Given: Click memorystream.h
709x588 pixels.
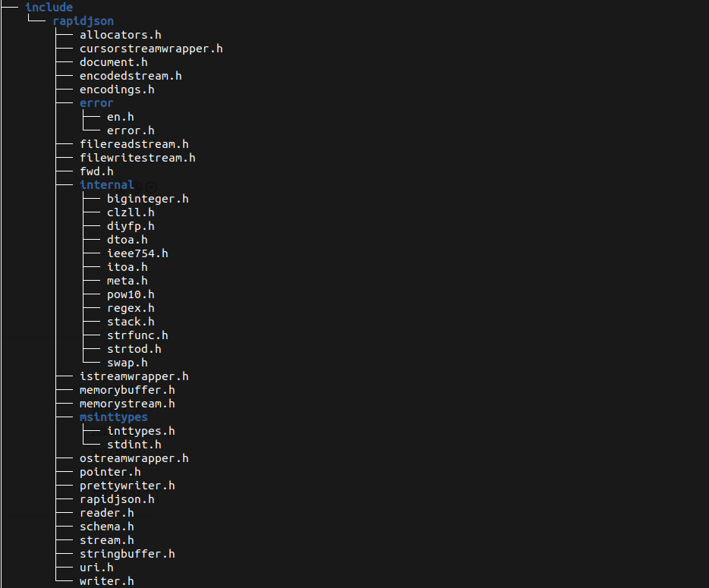Looking at the screenshot, I should click(x=127, y=404).
